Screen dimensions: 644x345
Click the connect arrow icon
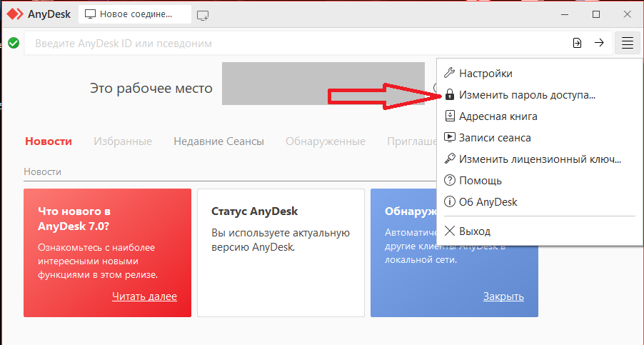tap(599, 43)
